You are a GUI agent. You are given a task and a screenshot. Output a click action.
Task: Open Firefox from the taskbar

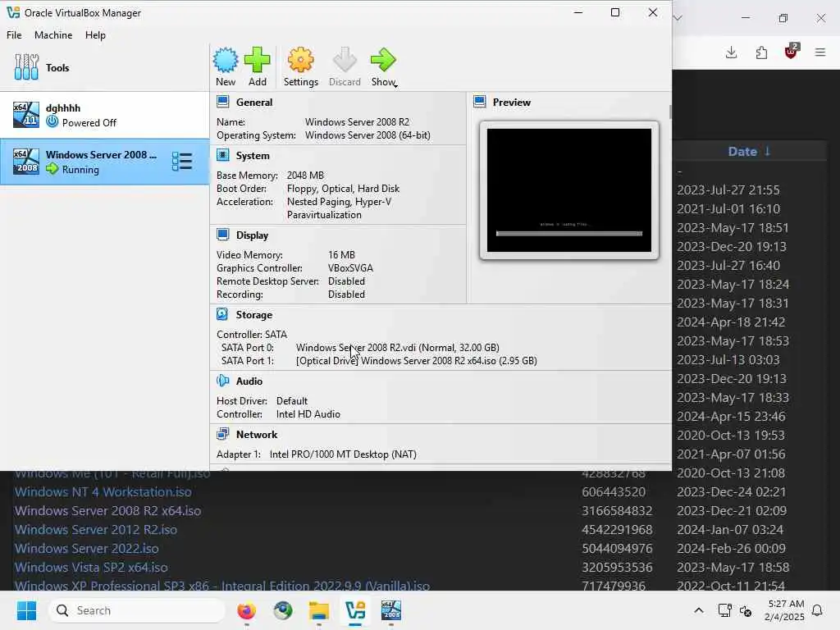point(246,610)
